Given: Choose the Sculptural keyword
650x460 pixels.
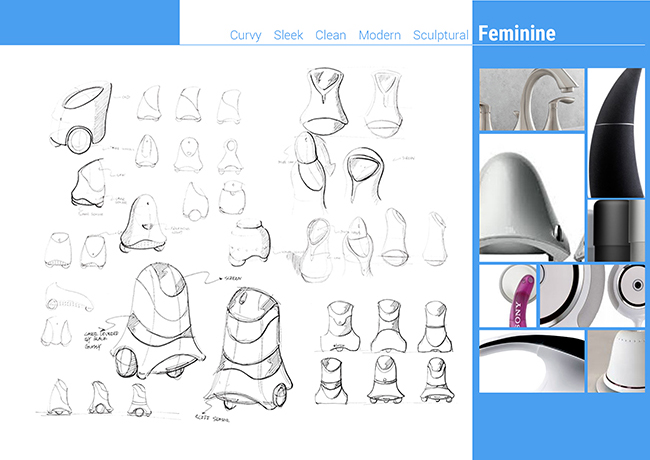Looking at the screenshot, I should (441, 35).
